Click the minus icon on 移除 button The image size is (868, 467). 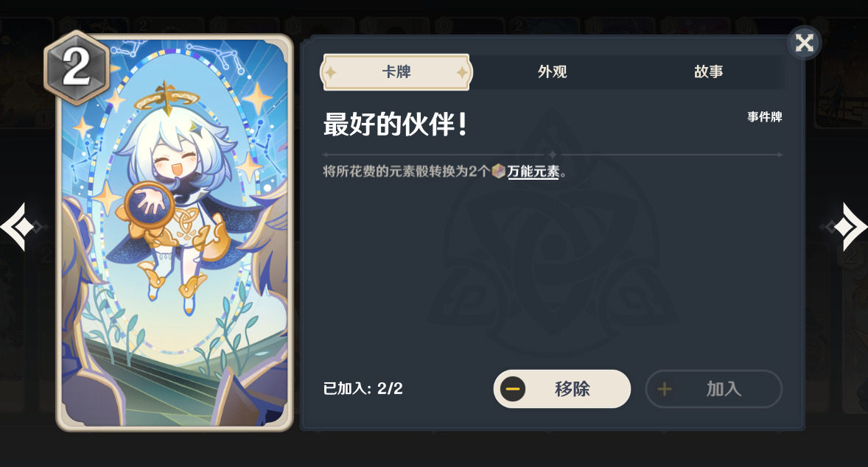[513, 389]
